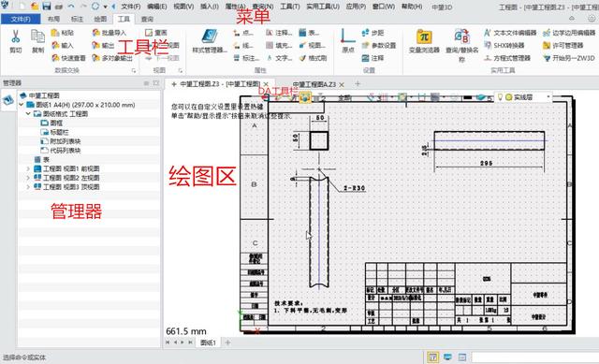Viewport: 599px width, 364px height.
Task: Select 代码列表块 in the manager tree
Action: pyautogui.click(x=61, y=151)
